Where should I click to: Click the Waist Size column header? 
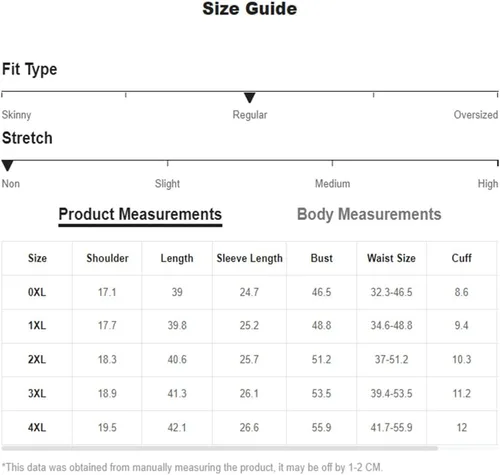click(391, 258)
